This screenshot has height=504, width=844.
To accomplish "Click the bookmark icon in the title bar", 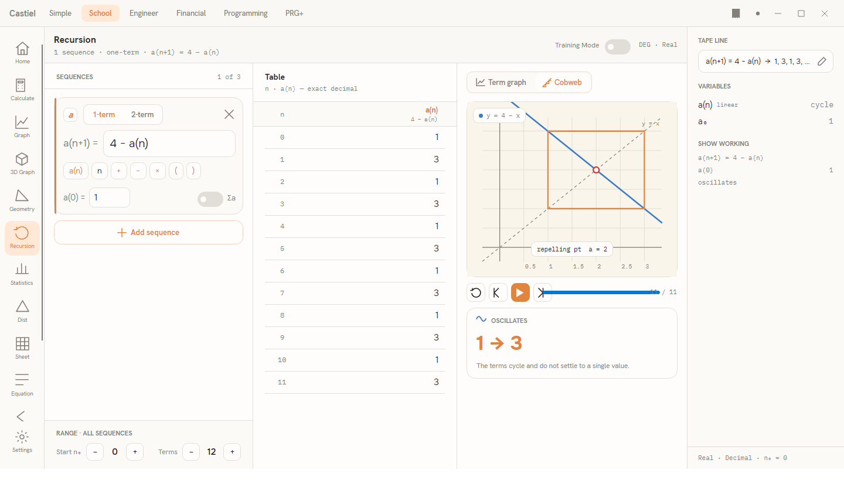I will (x=736, y=13).
